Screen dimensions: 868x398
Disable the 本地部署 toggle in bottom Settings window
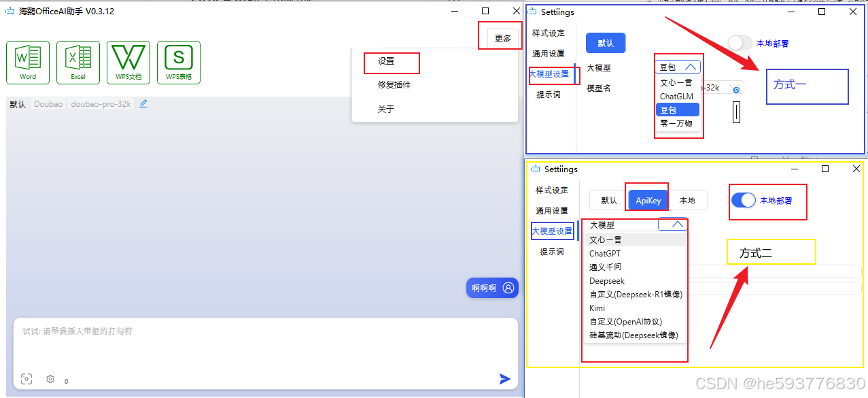click(x=744, y=200)
